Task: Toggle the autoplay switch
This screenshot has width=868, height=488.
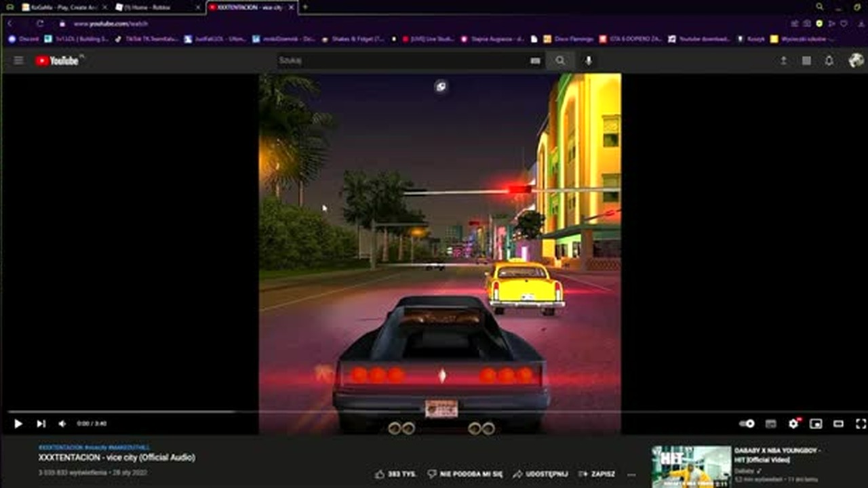Action: pyautogui.click(x=747, y=424)
